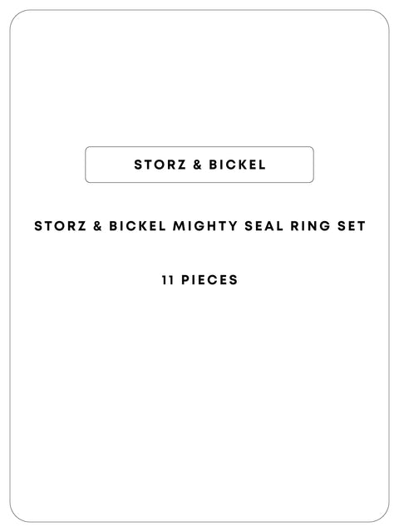Click the word STORZ in the product title

61,226
